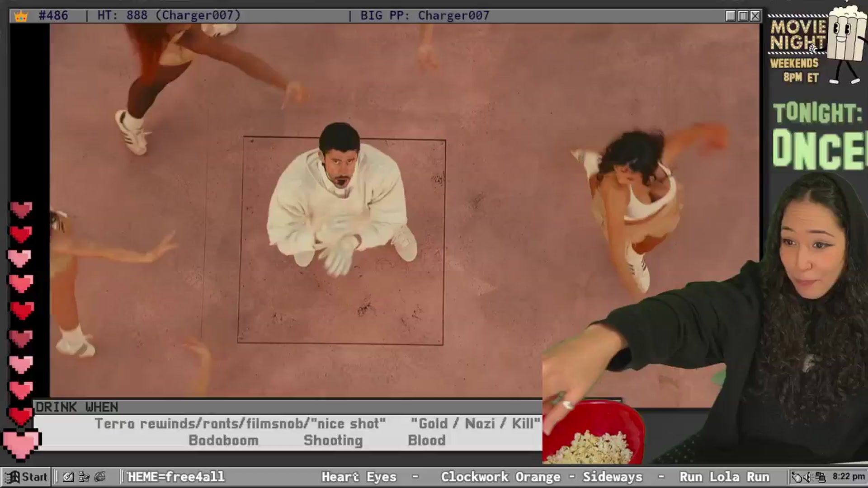This screenshot has height=488, width=868.
Task: Maximize the movie player window
Action: pyautogui.click(x=743, y=16)
